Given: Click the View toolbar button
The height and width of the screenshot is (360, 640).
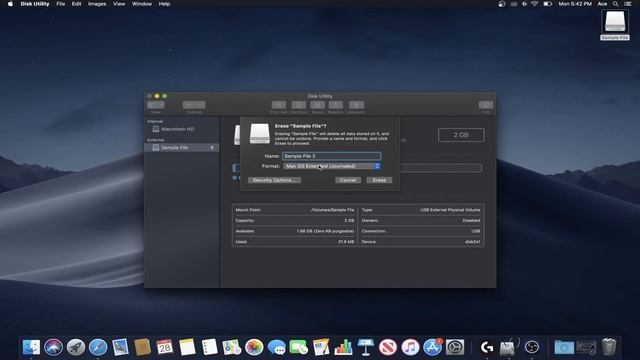Looking at the screenshot, I should (x=156, y=105).
